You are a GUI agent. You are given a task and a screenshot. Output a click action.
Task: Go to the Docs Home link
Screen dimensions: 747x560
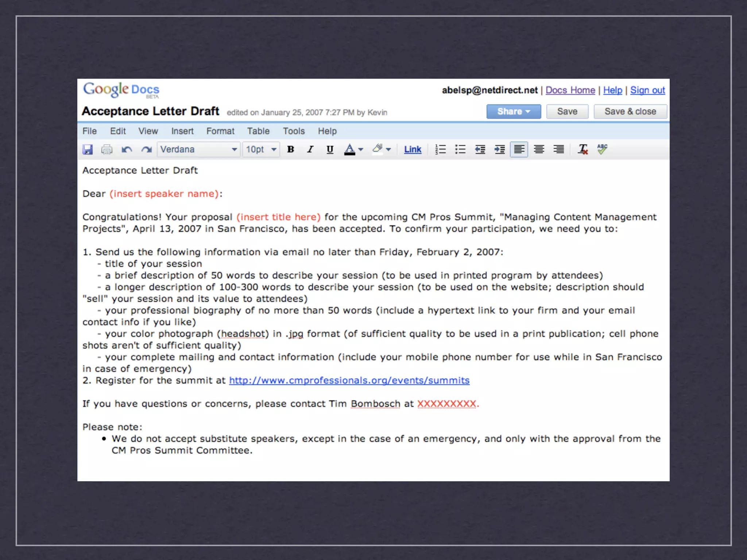click(x=570, y=90)
